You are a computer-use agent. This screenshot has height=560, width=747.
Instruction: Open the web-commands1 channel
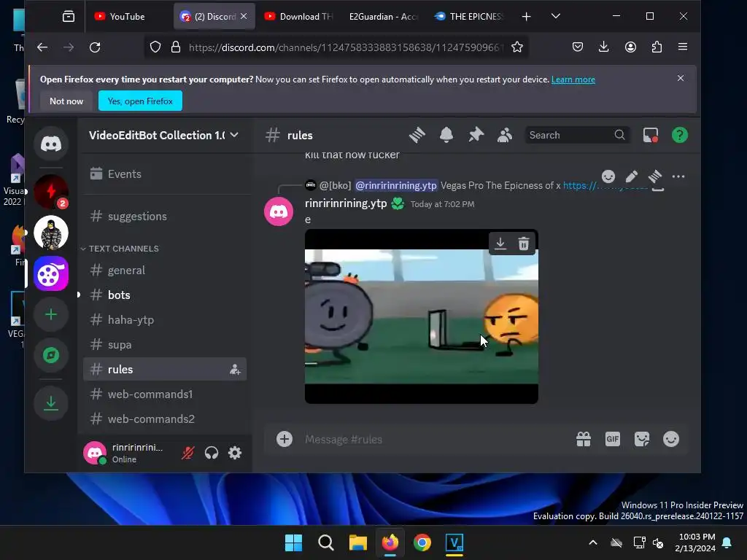[x=165, y=394]
